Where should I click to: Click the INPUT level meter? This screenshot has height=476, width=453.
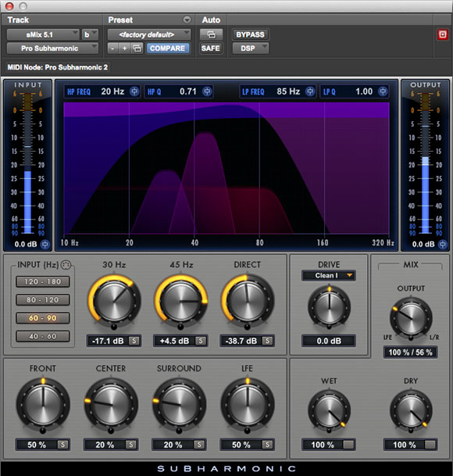pos(27,163)
